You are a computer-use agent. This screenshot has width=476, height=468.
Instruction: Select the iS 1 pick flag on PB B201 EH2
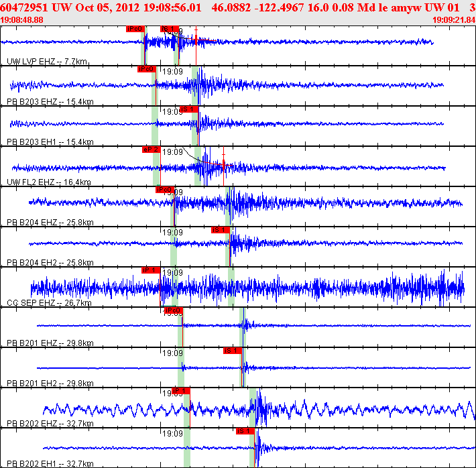pos(233,351)
